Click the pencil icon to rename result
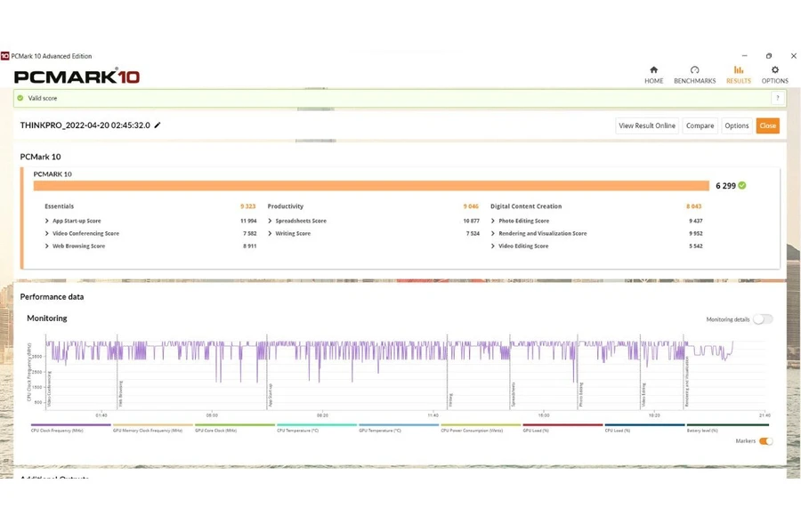The width and height of the screenshot is (801, 532). coord(158,125)
